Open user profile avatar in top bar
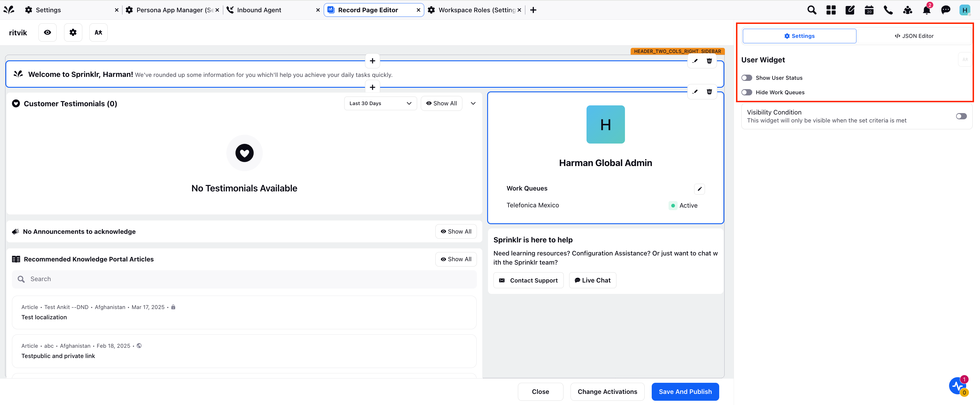Image resolution: width=980 pixels, height=405 pixels. (965, 10)
